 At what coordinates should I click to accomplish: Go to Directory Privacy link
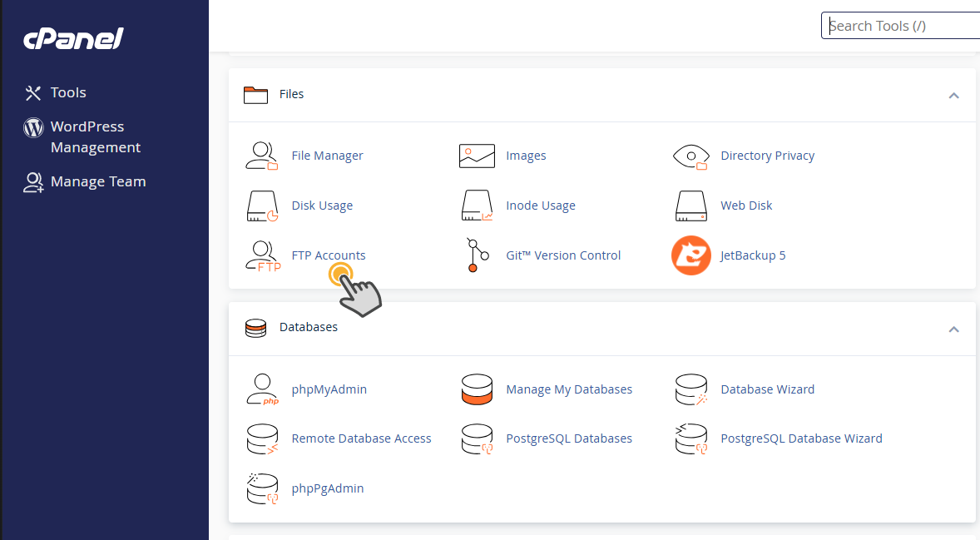click(768, 156)
